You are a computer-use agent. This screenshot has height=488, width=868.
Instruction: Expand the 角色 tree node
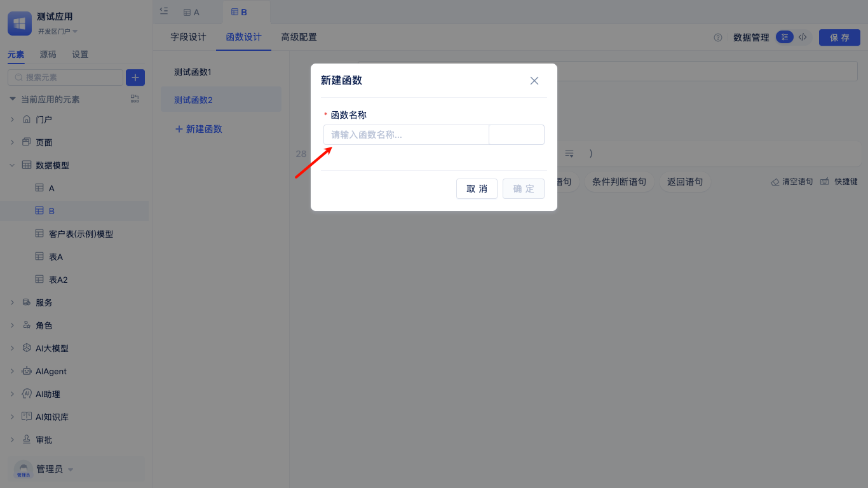pyautogui.click(x=12, y=325)
